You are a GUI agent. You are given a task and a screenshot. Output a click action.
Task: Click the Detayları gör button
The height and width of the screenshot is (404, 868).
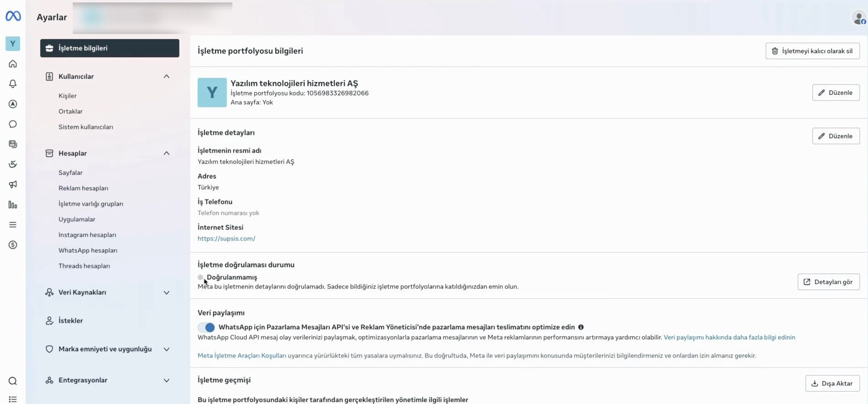tap(828, 282)
